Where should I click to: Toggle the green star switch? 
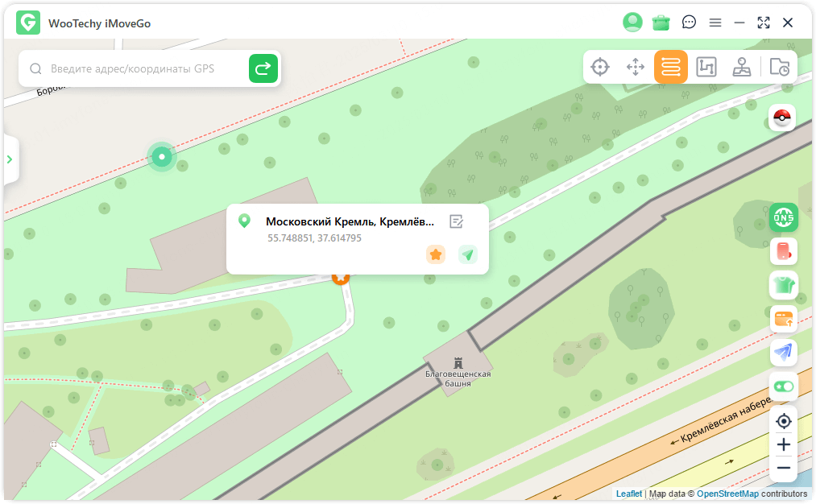783,386
